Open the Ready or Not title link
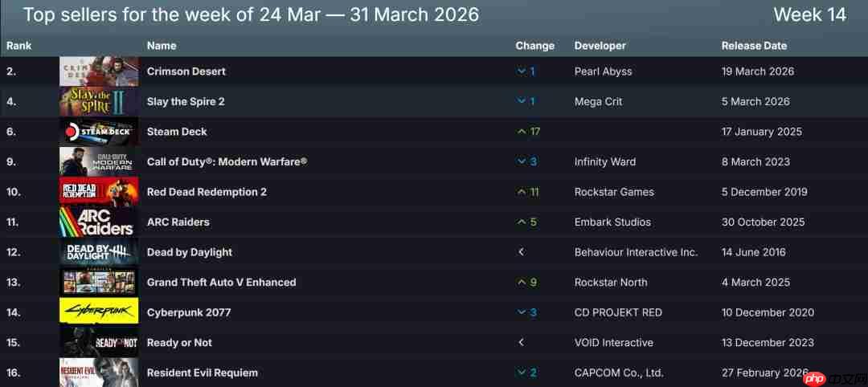The width and height of the screenshot is (868, 387). pos(179,343)
